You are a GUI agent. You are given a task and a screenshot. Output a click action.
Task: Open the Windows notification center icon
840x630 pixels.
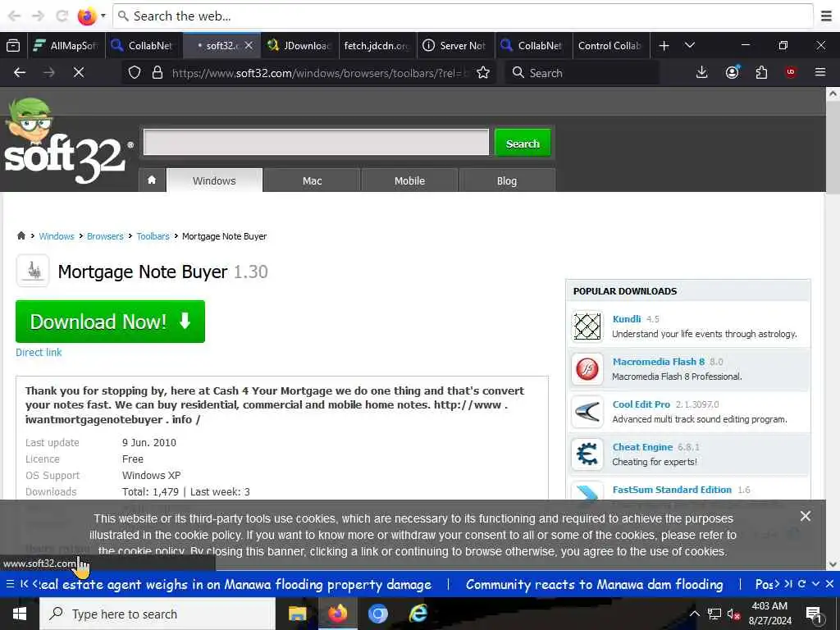tap(814, 614)
